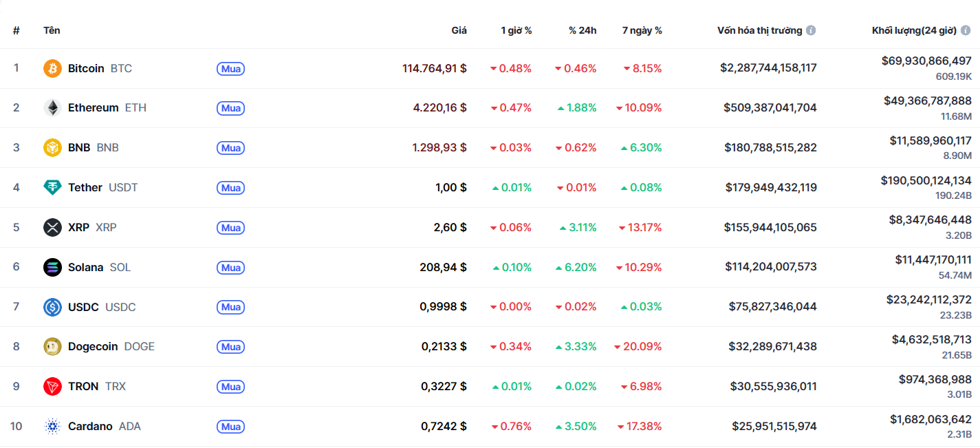Open the Dogecoin DOGE name link
980x448 pixels.
(111, 347)
